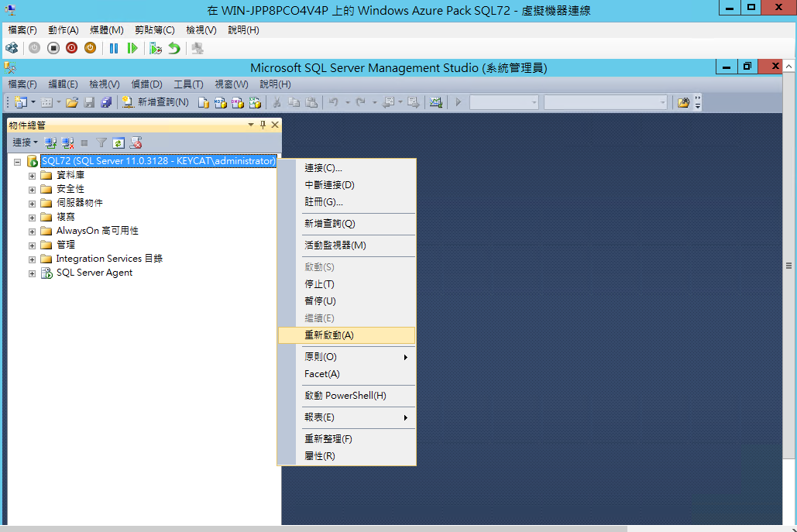Click the Save All icon
797x532 pixels.
105,103
